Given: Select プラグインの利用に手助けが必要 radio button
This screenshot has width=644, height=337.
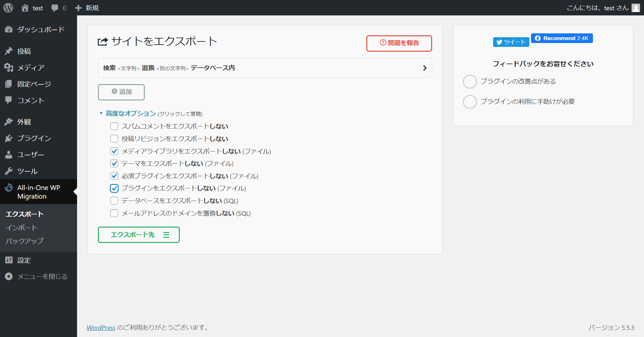Looking at the screenshot, I should click(x=470, y=102).
